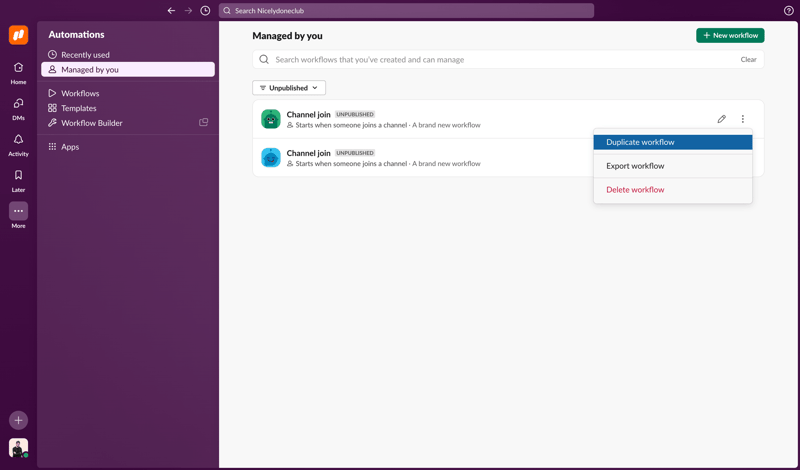Select Managed by you in sidebar
This screenshot has height=470, width=800.
click(128, 69)
